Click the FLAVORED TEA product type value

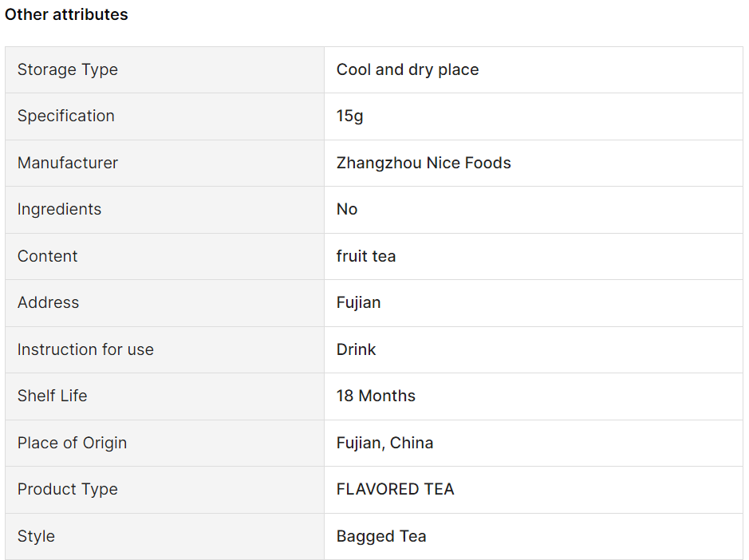pyautogui.click(x=395, y=489)
